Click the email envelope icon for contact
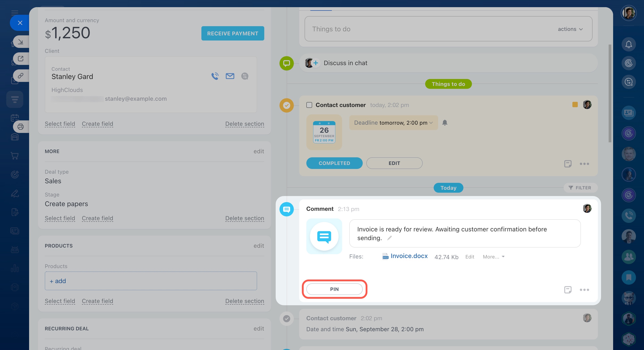This screenshot has width=644, height=350. click(230, 76)
